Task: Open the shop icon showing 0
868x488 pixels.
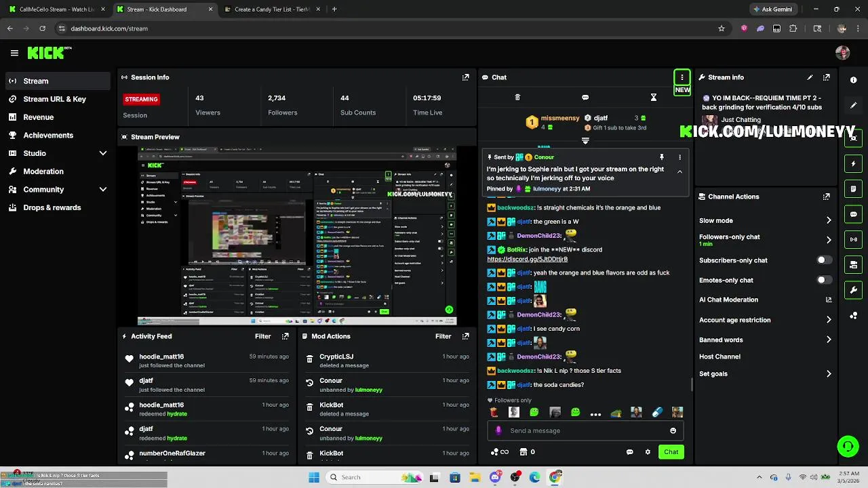Action: 527,452
